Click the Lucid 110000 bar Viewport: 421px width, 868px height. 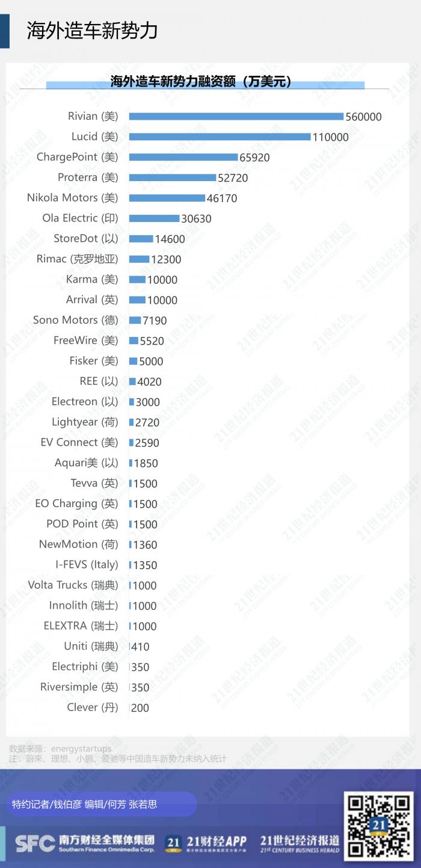[x=220, y=137]
